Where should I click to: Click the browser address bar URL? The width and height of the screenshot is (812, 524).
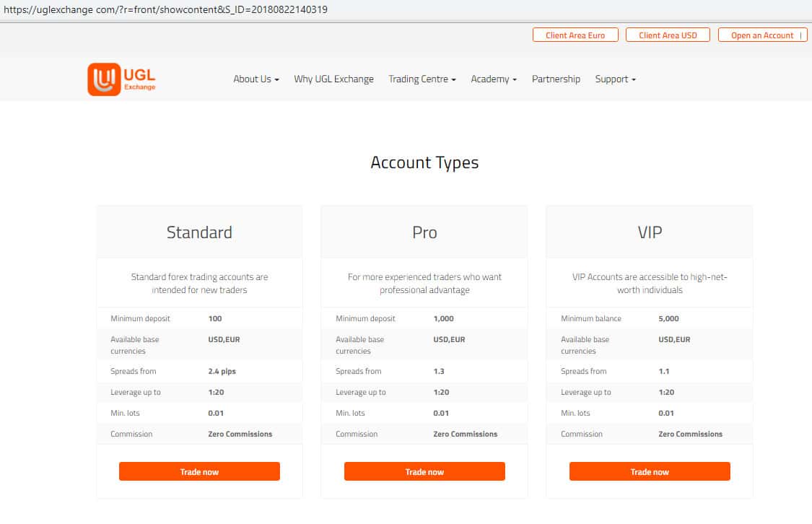(x=166, y=9)
